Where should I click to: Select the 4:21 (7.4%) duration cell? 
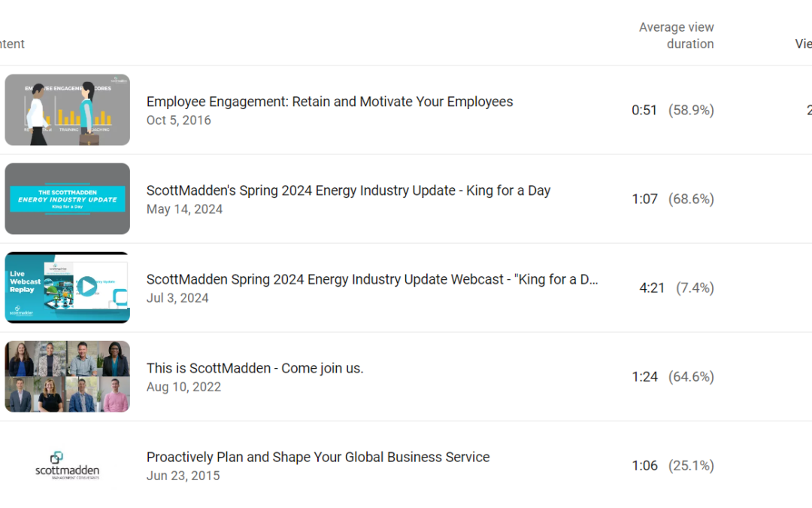coord(676,287)
